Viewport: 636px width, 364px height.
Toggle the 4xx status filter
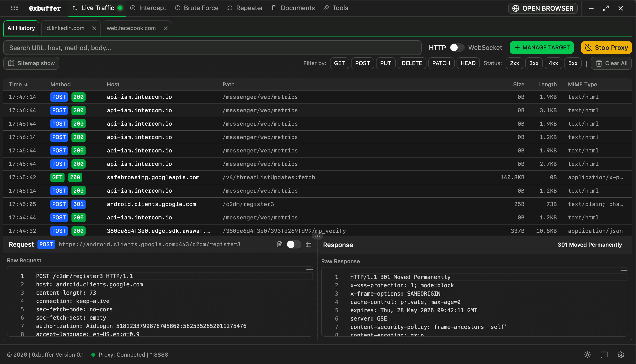pyautogui.click(x=553, y=63)
